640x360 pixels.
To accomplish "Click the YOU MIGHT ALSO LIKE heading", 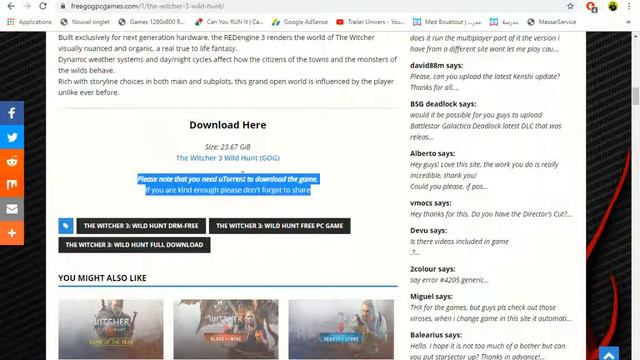I will (102, 278).
